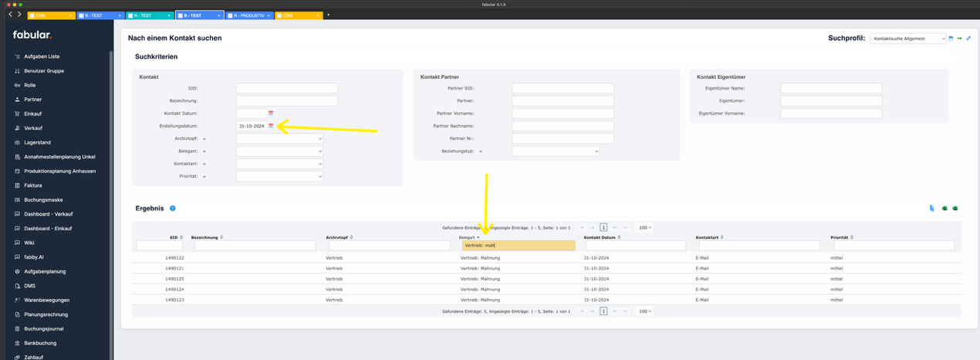Click the save search profile disk icon
The image size is (980, 360).
[951, 38]
